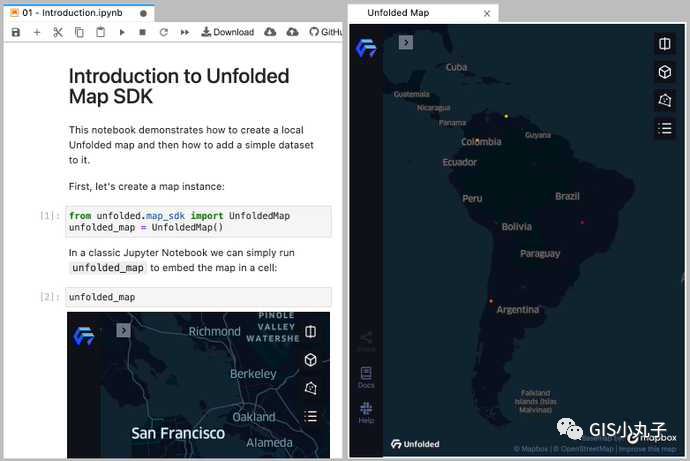The height and width of the screenshot is (461, 690).
Task: Open Docs in the map sidebar
Action: tap(366, 378)
